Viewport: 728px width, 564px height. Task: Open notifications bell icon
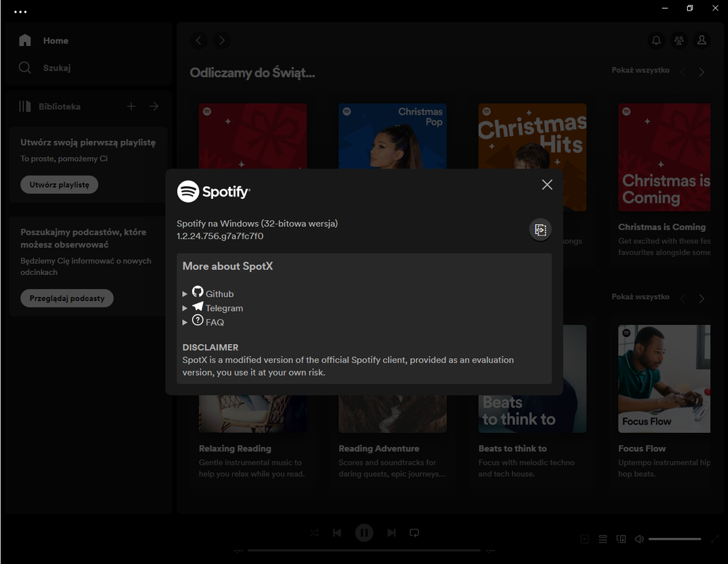[656, 40]
